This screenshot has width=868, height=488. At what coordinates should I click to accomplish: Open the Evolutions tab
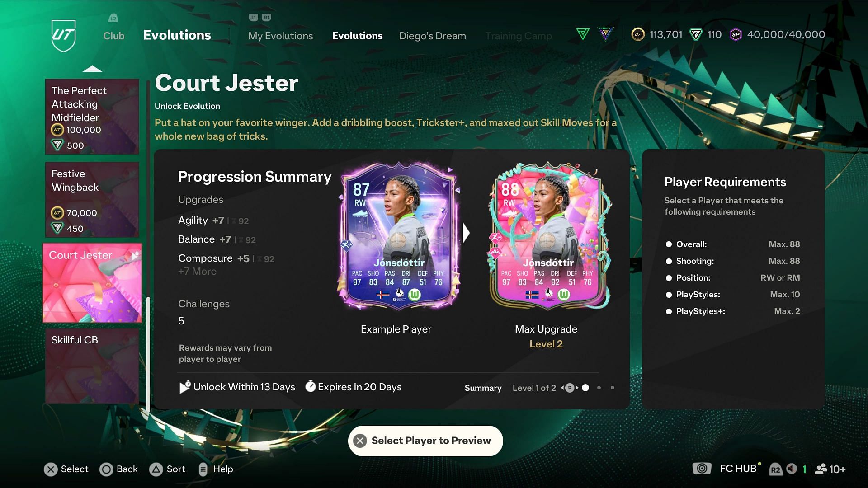[357, 36]
